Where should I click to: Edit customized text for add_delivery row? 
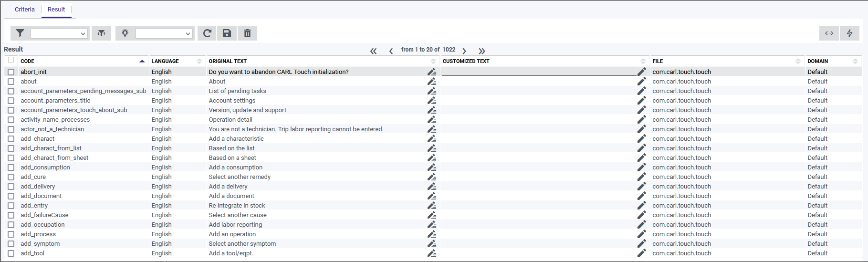pyautogui.click(x=641, y=186)
